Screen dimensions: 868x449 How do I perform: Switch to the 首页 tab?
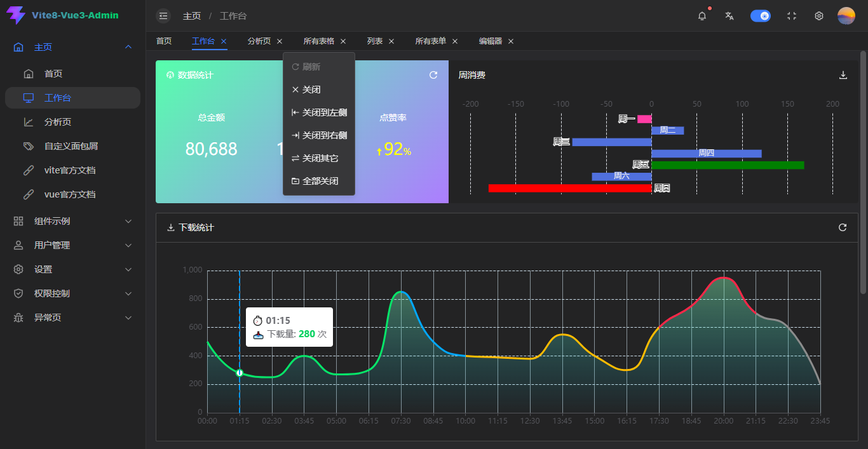point(164,41)
